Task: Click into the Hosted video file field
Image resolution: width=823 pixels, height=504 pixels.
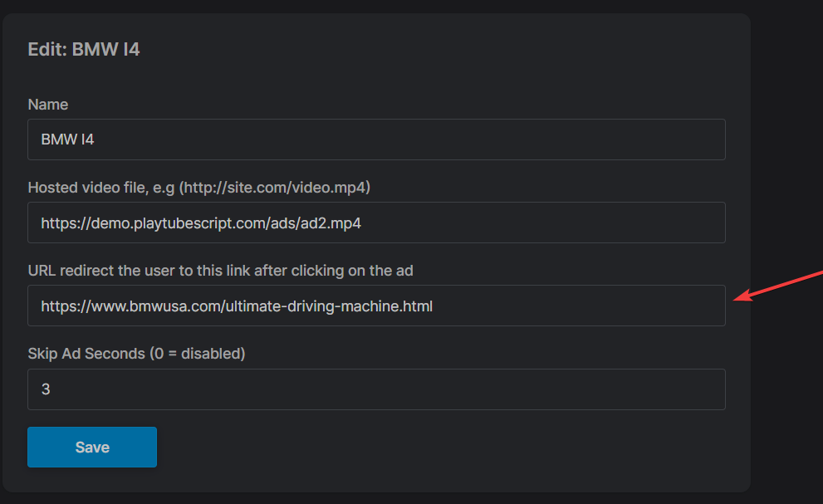Action: pos(376,223)
